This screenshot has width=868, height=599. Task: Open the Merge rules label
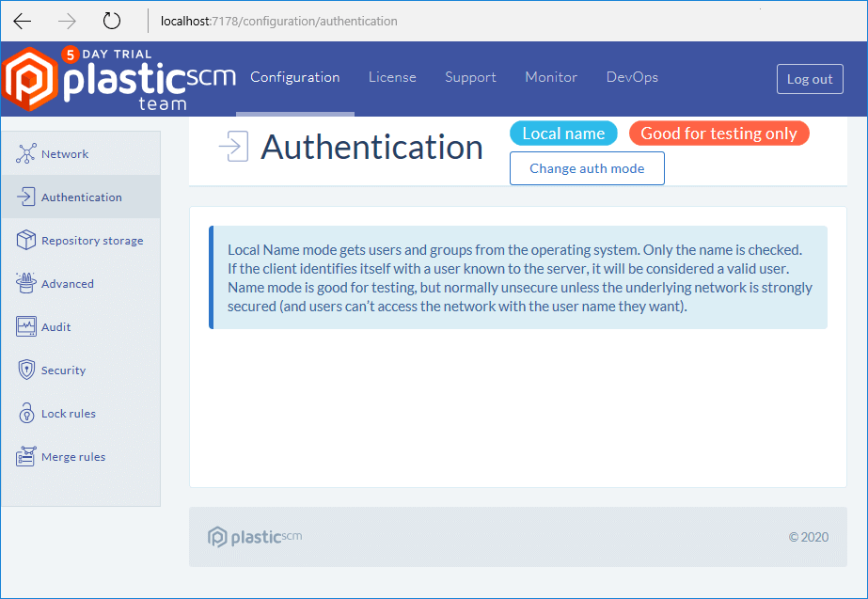[x=73, y=457]
